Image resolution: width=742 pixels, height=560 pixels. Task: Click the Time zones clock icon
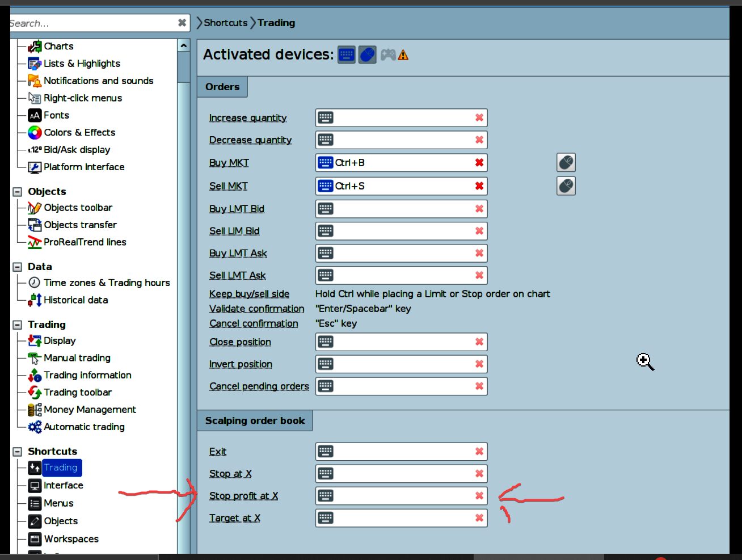pos(35,283)
